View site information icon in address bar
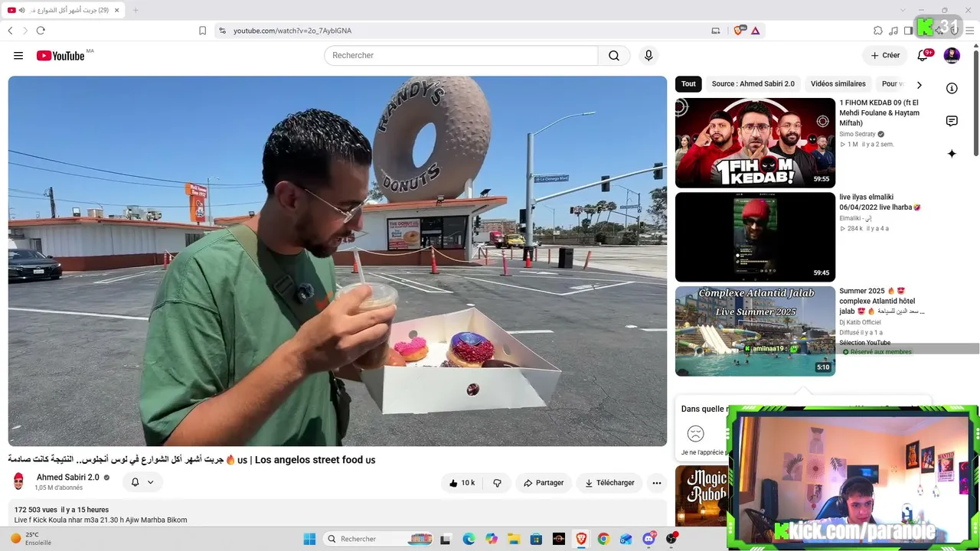 (x=222, y=31)
